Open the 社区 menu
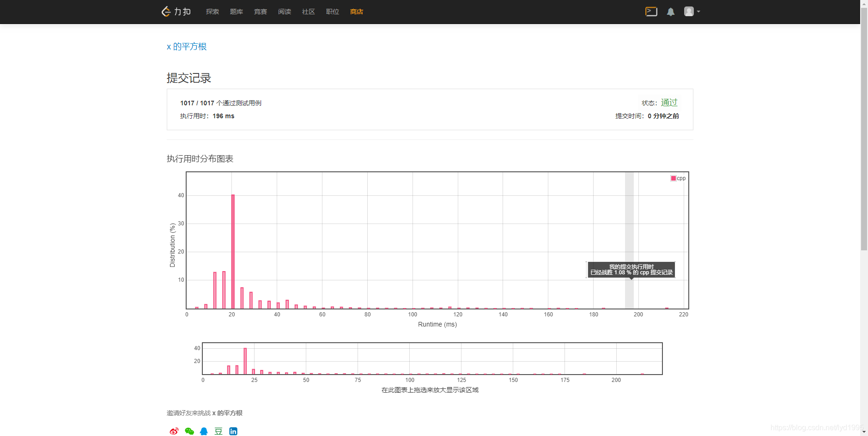 click(309, 12)
